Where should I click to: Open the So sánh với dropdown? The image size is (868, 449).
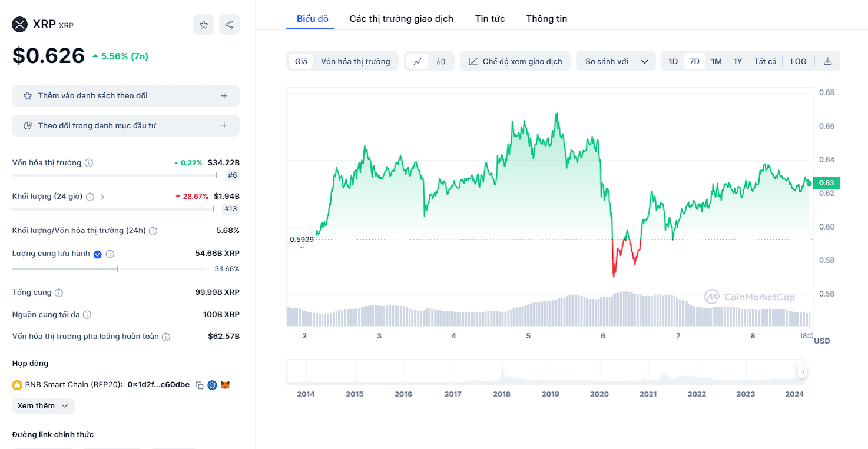616,61
